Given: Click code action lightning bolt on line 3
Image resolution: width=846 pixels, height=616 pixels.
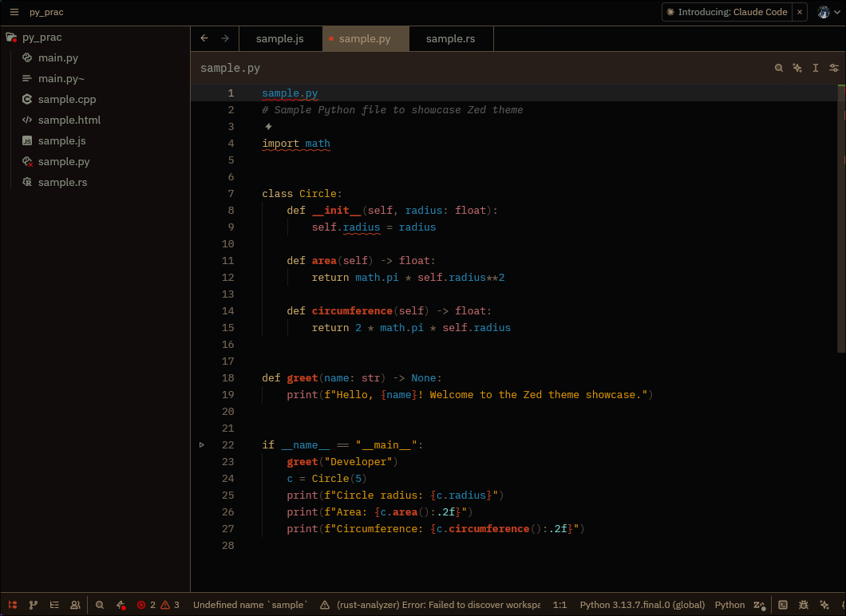Looking at the screenshot, I should pos(268,127).
